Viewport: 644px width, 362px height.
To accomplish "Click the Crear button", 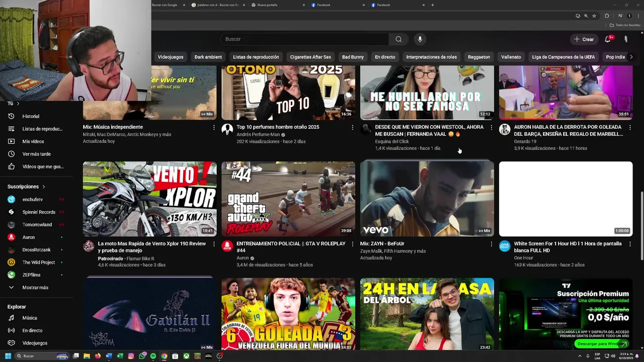I will [584, 39].
